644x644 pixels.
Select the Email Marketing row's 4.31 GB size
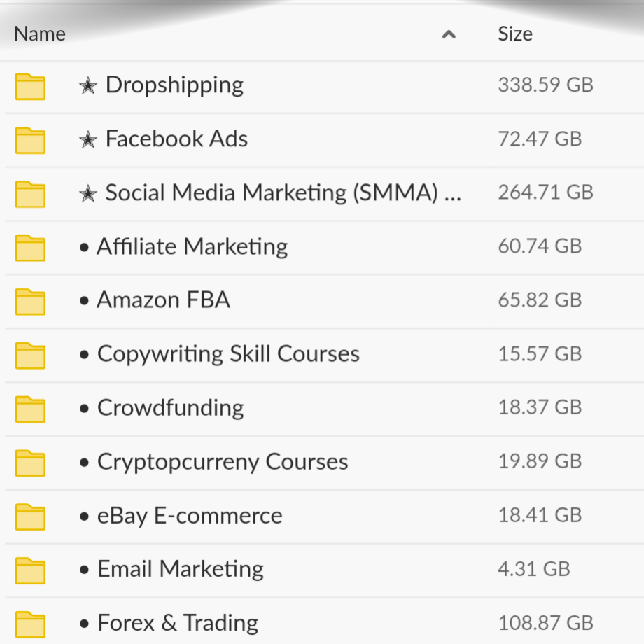(533, 569)
